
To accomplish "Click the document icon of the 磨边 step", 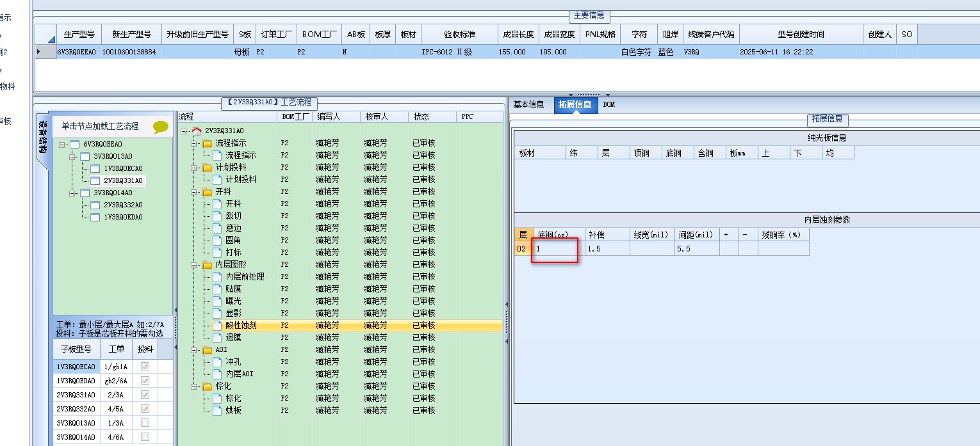I will (x=217, y=228).
